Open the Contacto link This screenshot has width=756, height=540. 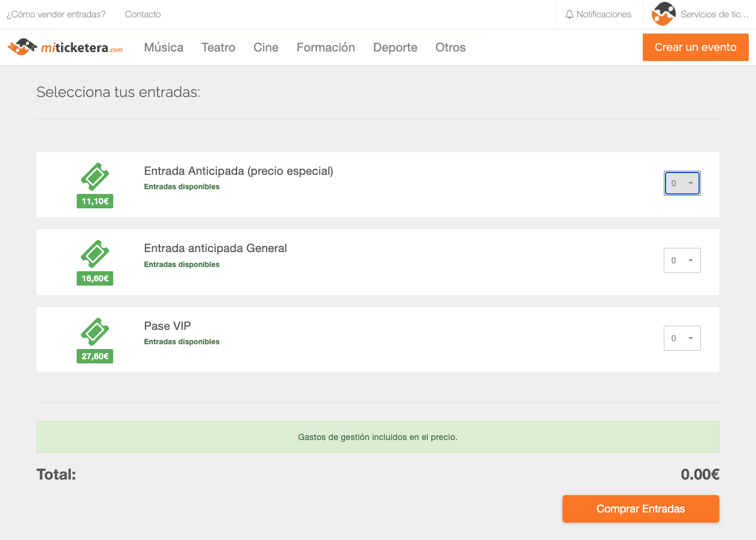click(x=143, y=14)
